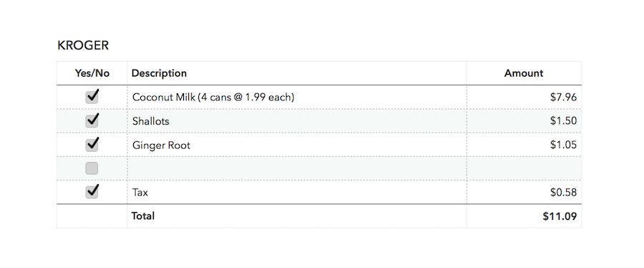The height and width of the screenshot is (268, 644).
Task: Select the blank description cell
Action: [297, 168]
